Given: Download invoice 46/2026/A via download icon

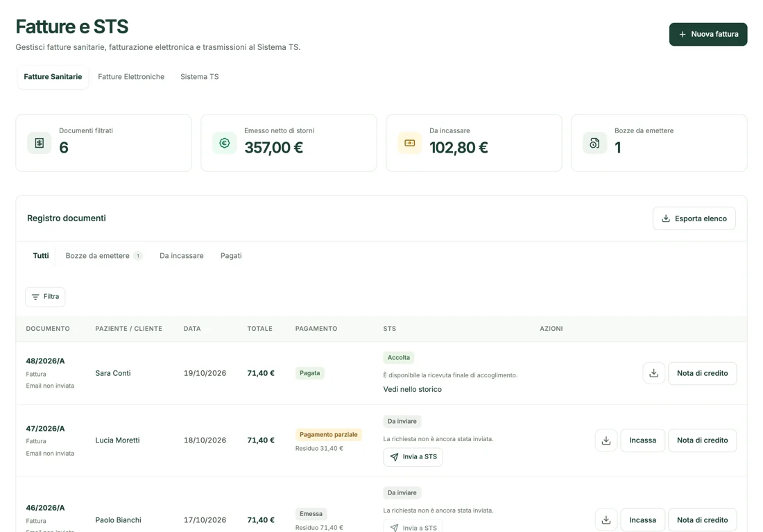Looking at the screenshot, I should click(x=606, y=520).
